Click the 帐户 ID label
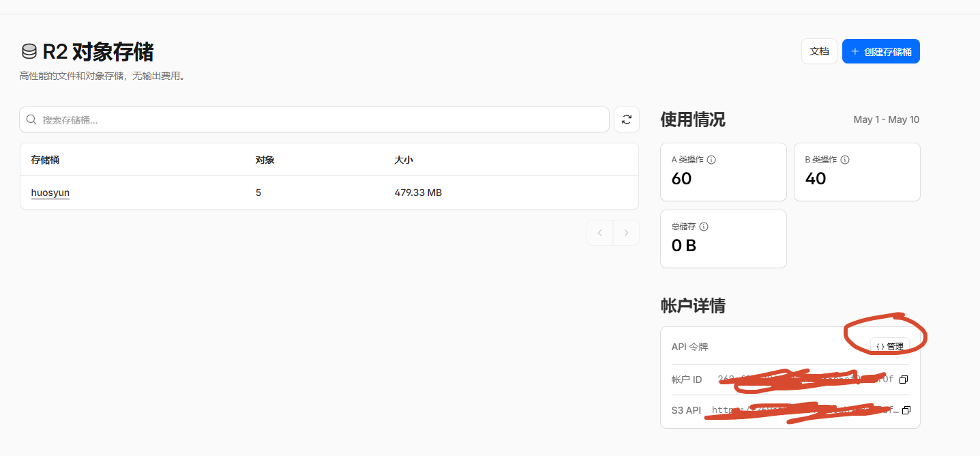This screenshot has height=456, width=980. [687, 380]
